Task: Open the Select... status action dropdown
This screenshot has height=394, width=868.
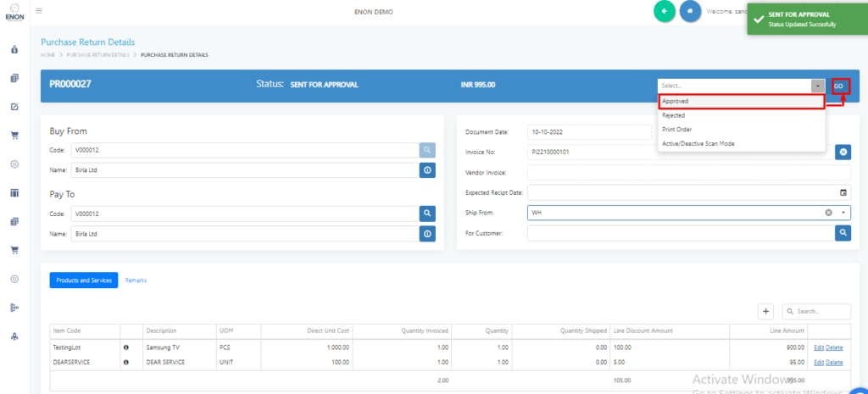Action: coord(735,86)
